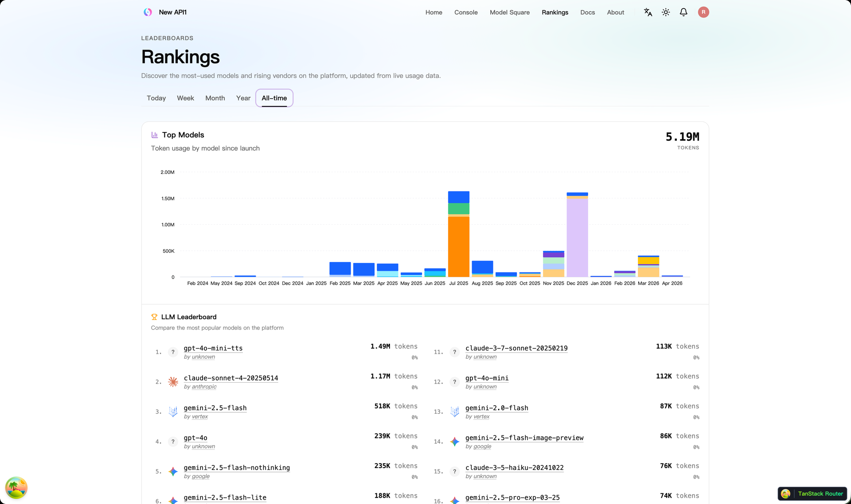The height and width of the screenshot is (504, 851).
Task: Click the unknown vendor link under gpt-4o-mini-tts
Action: (203, 357)
